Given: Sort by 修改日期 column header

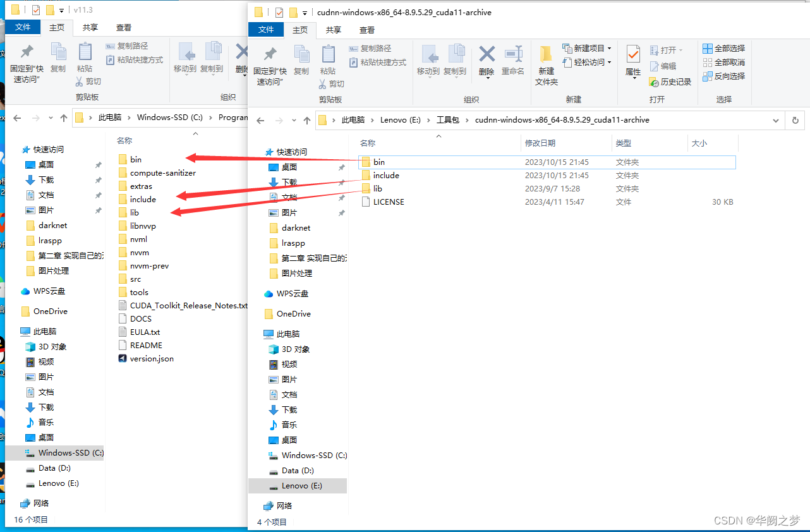Looking at the screenshot, I should tap(566, 143).
